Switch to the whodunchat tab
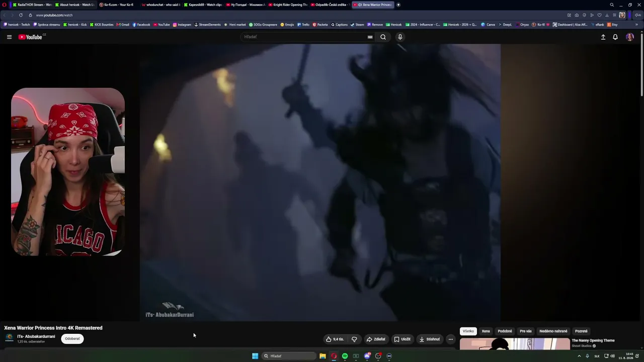 coord(161,5)
